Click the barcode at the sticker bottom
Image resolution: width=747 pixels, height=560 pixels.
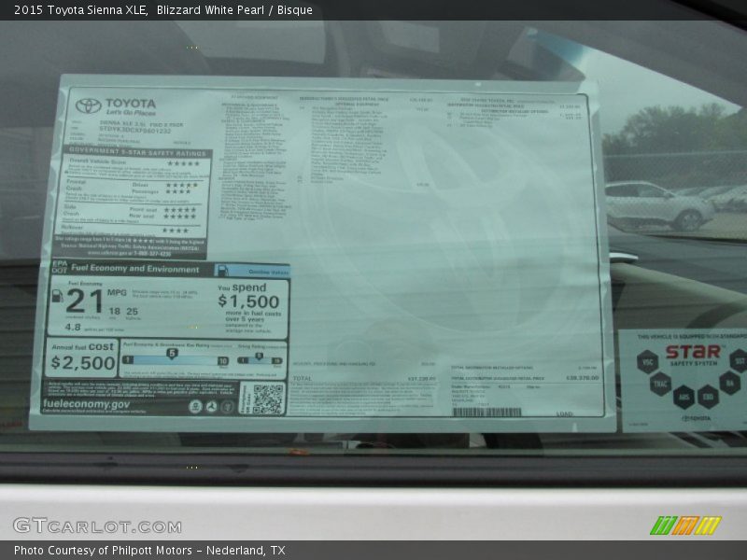(x=486, y=412)
